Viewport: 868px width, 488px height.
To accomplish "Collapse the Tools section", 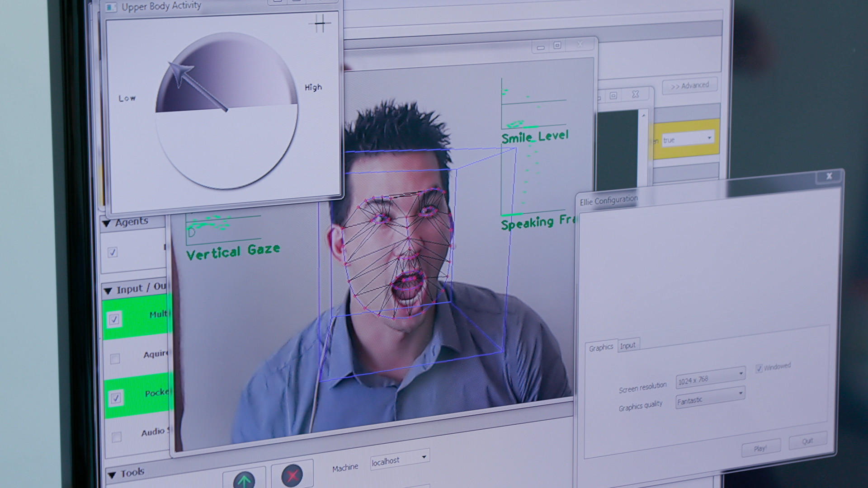I will [112, 475].
